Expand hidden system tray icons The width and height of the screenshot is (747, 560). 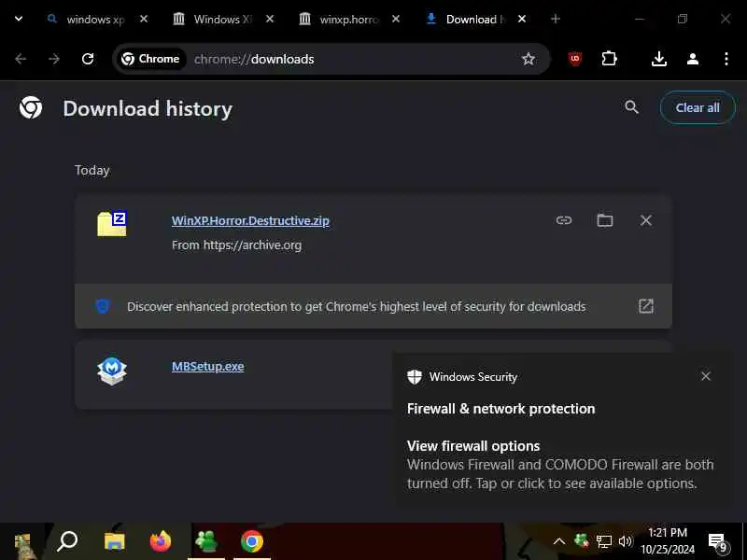click(x=559, y=541)
